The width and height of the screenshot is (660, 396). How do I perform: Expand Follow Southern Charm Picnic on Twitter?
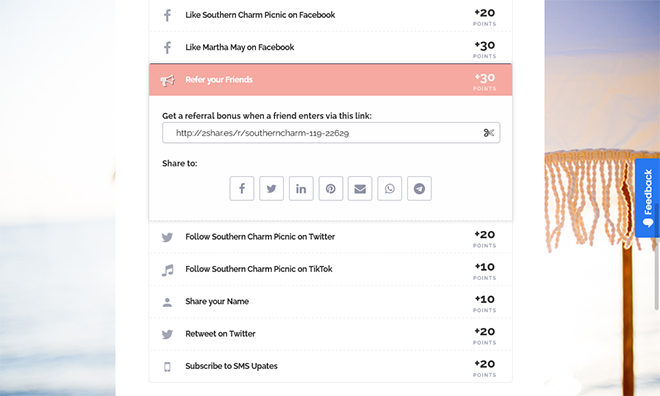pos(330,237)
